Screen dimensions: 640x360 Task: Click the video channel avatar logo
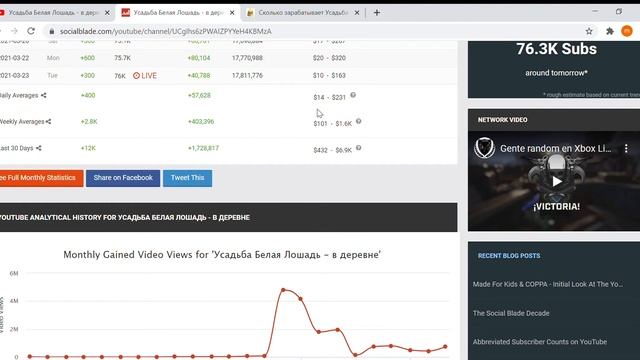tap(484, 148)
